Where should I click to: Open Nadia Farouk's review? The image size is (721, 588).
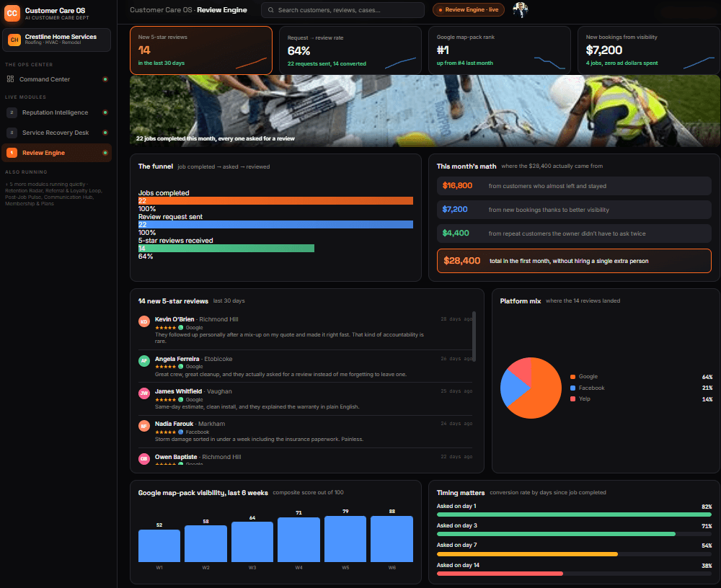coord(305,431)
